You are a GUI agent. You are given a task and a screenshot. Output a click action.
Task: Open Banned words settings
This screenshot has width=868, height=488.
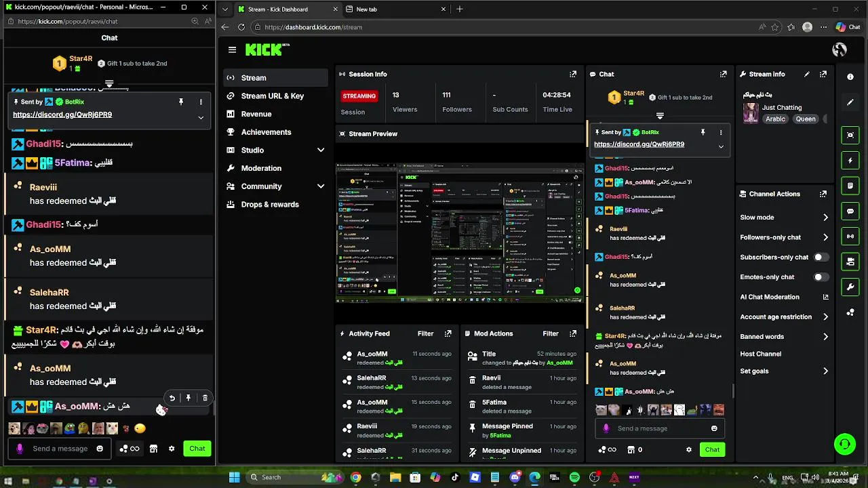click(784, 336)
